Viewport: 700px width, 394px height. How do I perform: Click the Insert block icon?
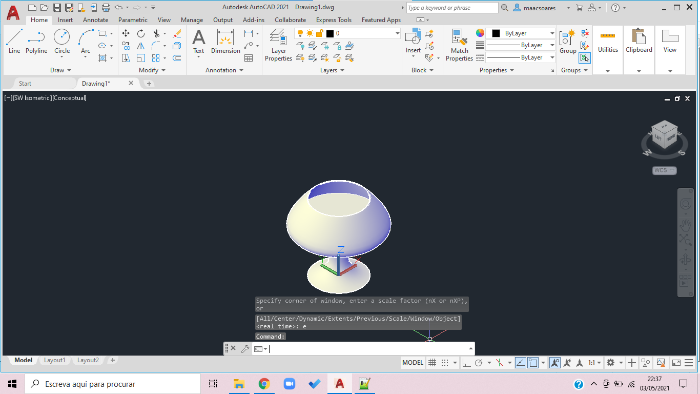413,41
